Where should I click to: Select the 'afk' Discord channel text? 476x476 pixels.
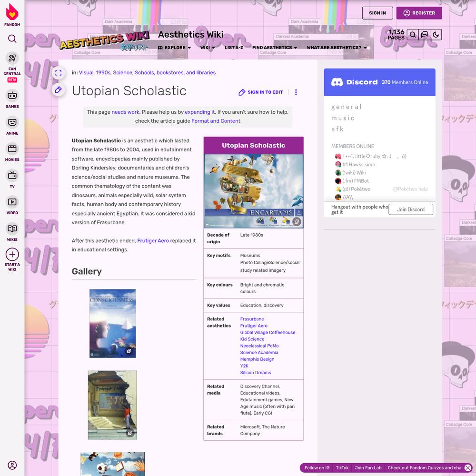coord(337,129)
